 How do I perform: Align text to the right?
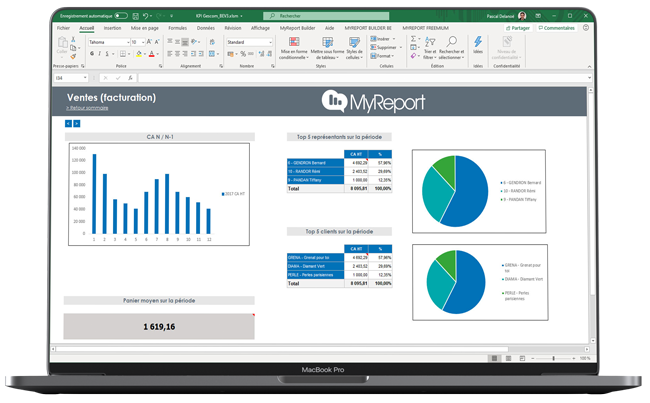(185, 54)
